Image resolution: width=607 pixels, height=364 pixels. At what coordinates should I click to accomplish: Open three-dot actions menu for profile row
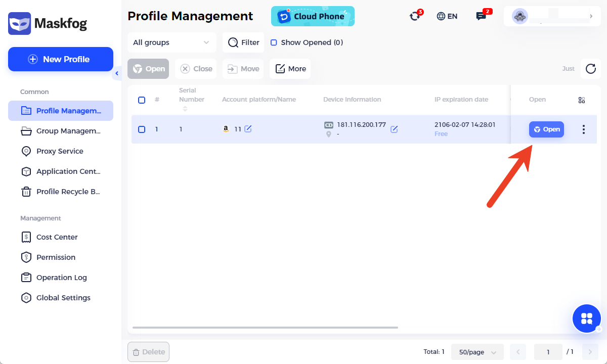point(583,129)
